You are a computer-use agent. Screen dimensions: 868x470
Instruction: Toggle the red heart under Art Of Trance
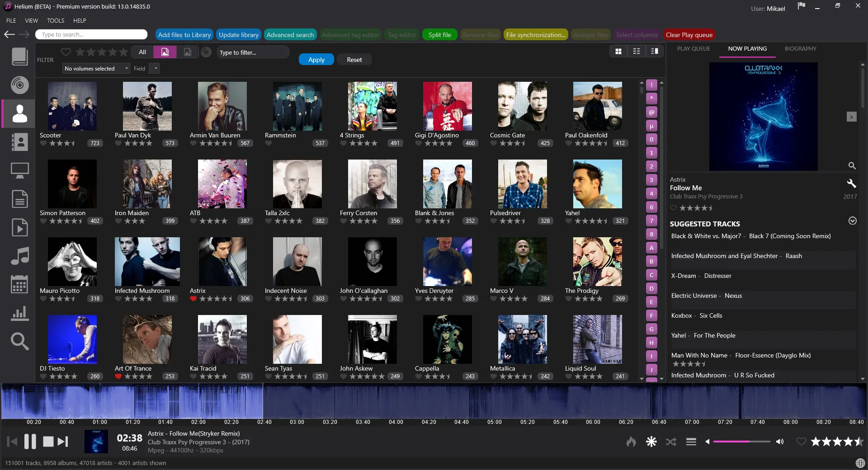click(118, 376)
